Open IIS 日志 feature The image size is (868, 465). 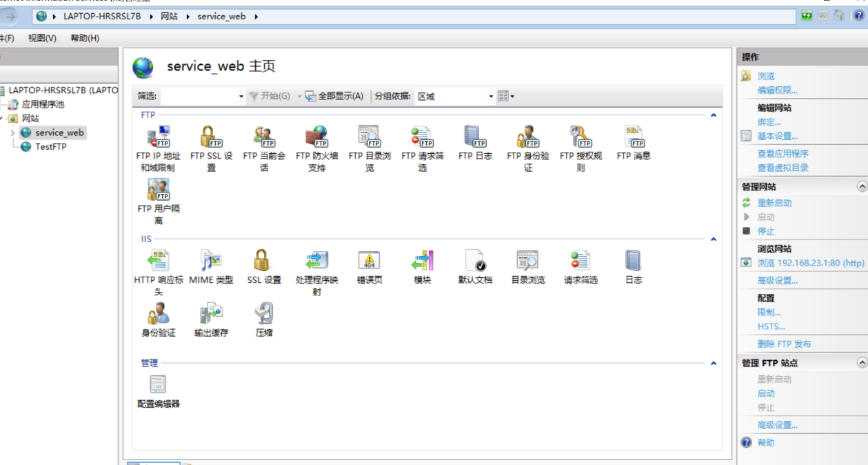coord(634,267)
